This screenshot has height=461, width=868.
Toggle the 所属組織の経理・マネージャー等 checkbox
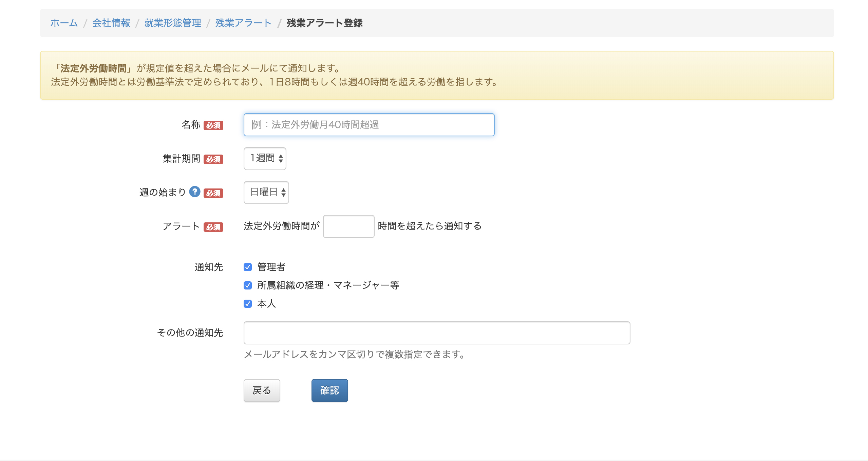pyautogui.click(x=248, y=285)
